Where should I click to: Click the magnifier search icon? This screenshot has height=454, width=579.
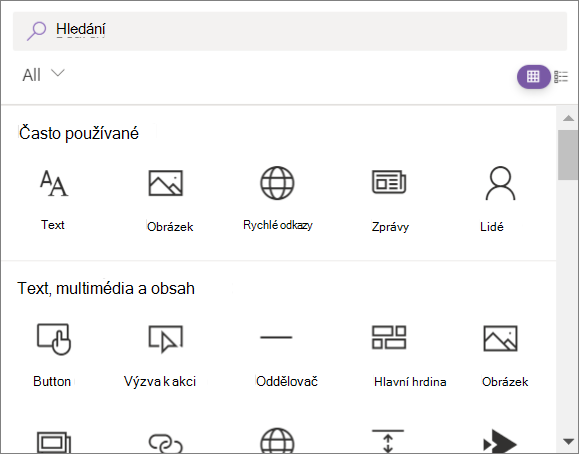click(x=37, y=31)
